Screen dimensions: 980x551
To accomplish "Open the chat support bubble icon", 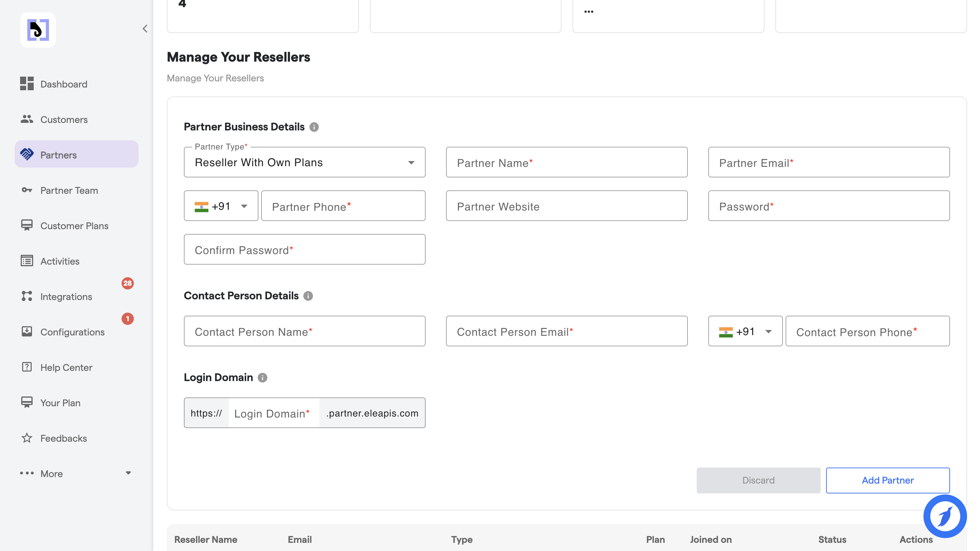I will tap(945, 516).
